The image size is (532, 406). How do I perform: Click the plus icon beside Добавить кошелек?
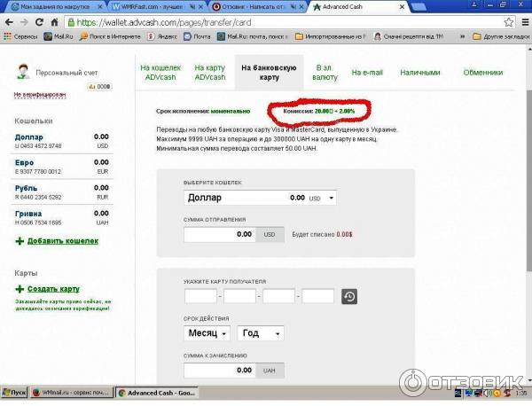[20, 241]
